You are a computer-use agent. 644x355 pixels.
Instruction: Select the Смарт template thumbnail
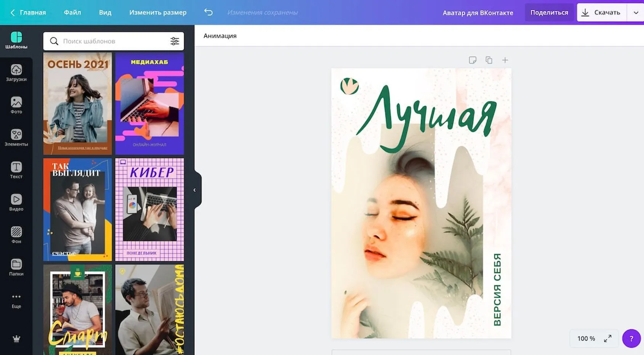click(x=78, y=310)
